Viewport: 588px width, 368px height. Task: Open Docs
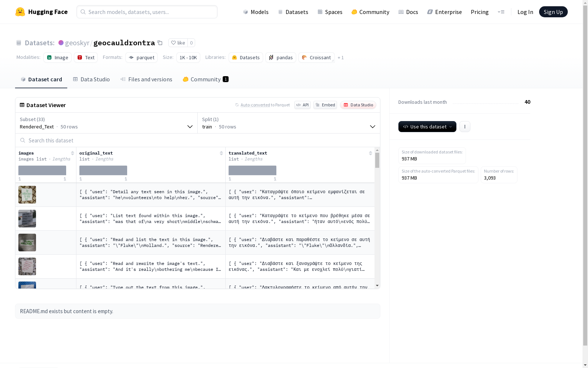tap(408, 12)
